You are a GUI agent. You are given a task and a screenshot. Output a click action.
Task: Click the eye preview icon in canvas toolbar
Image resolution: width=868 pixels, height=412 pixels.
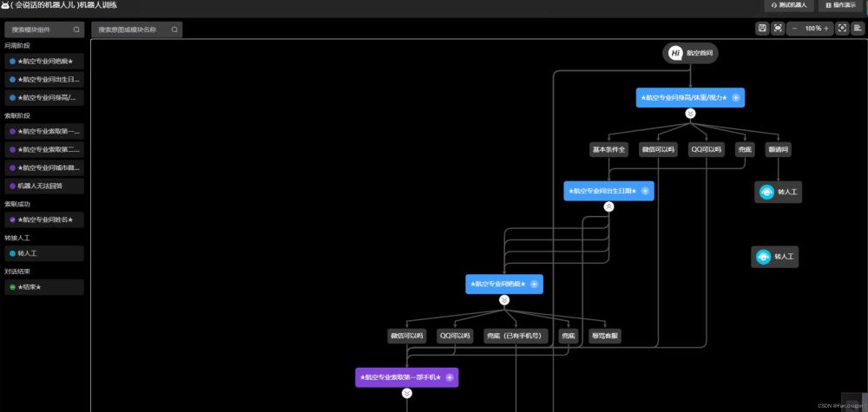click(x=778, y=29)
